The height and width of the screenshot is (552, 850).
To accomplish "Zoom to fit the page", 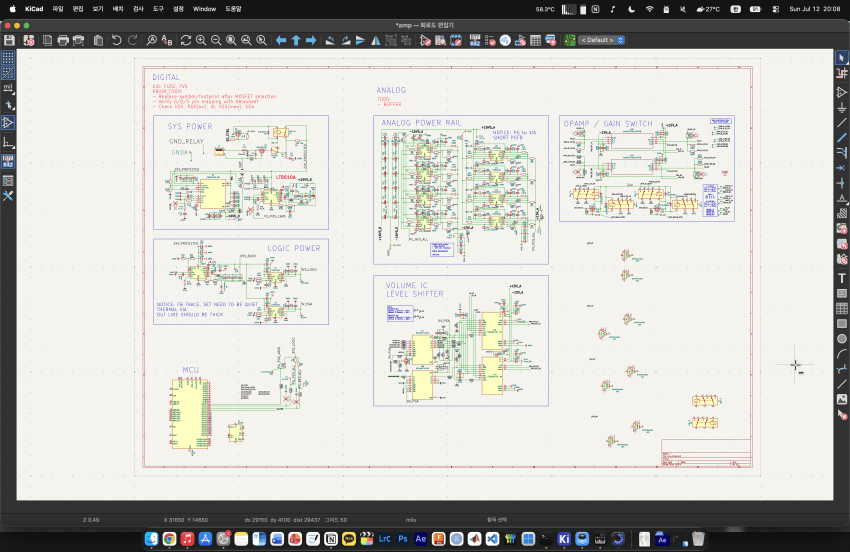I will pyautogui.click(x=231, y=40).
